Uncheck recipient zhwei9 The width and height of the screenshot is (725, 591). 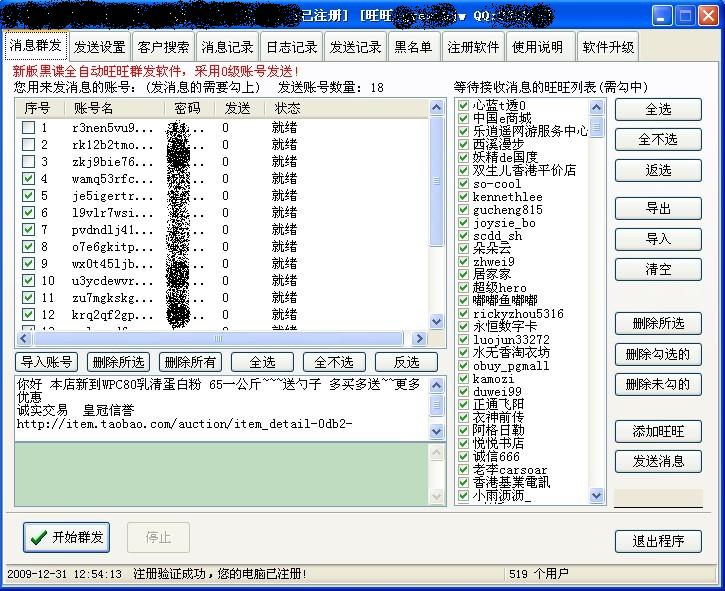click(463, 261)
